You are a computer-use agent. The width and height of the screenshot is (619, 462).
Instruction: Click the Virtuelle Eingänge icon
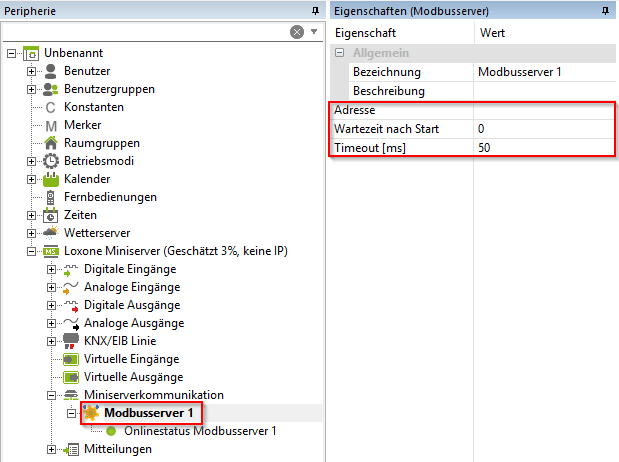[71, 359]
